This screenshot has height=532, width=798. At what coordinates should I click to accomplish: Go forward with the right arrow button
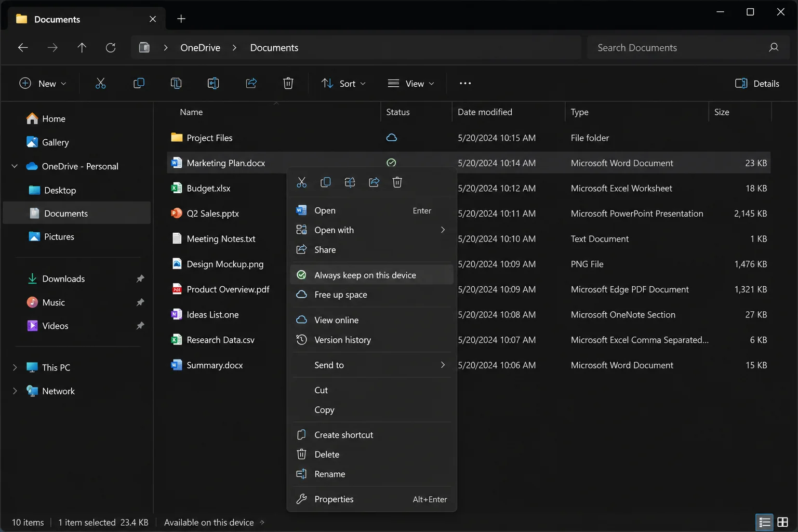tap(52, 48)
